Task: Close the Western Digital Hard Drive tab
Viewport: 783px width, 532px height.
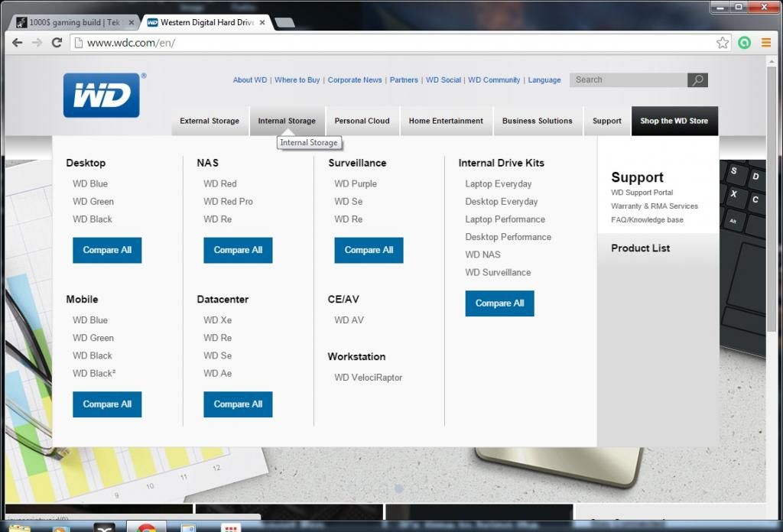Action: coord(262,22)
